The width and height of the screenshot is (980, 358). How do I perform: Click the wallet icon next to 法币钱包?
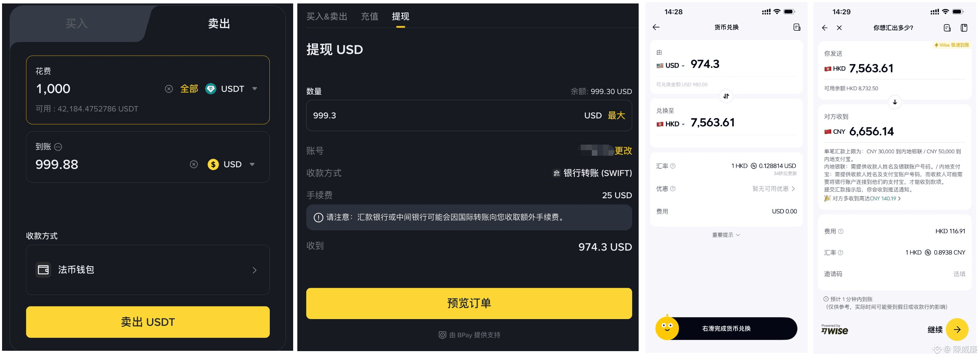pyautogui.click(x=43, y=270)
